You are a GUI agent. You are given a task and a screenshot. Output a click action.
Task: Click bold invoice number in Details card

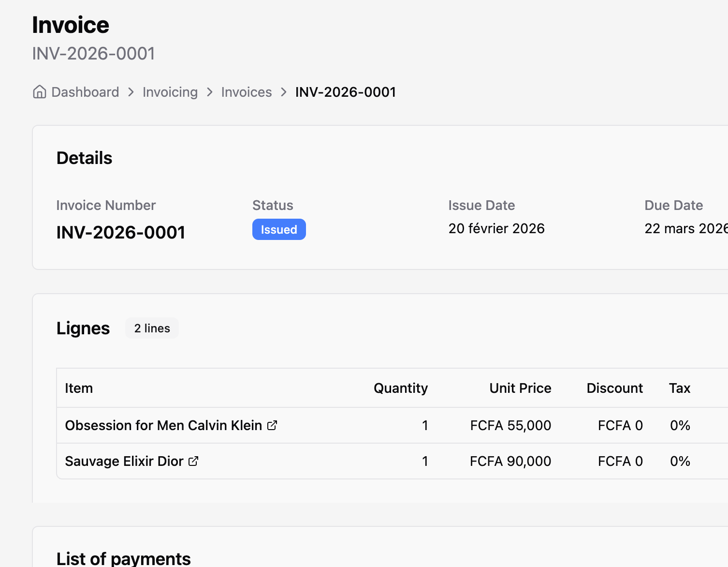(121, 232)
